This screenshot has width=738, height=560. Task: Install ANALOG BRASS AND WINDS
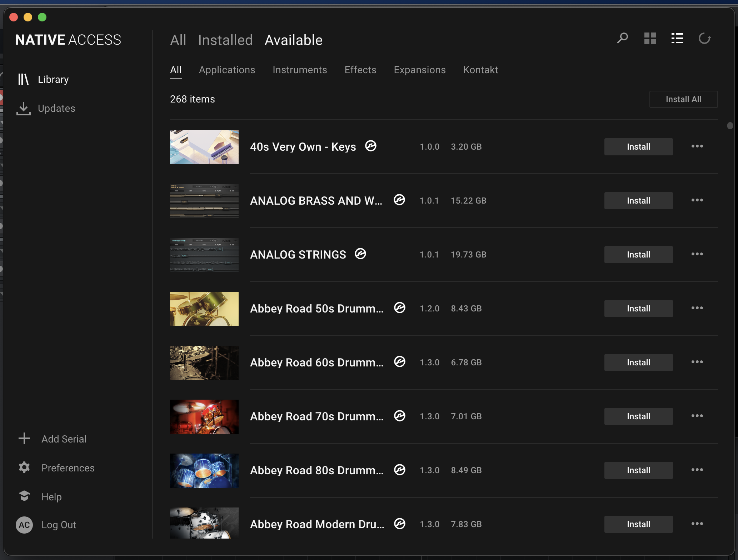638,201
